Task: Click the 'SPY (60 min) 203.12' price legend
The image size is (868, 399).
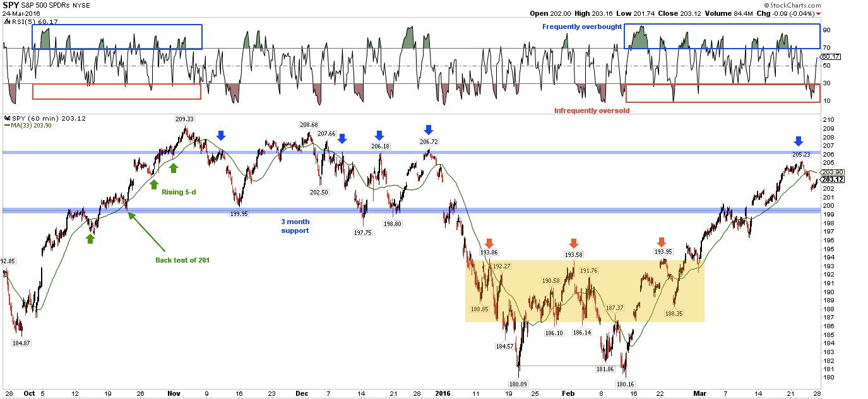Action: point(45,117)
